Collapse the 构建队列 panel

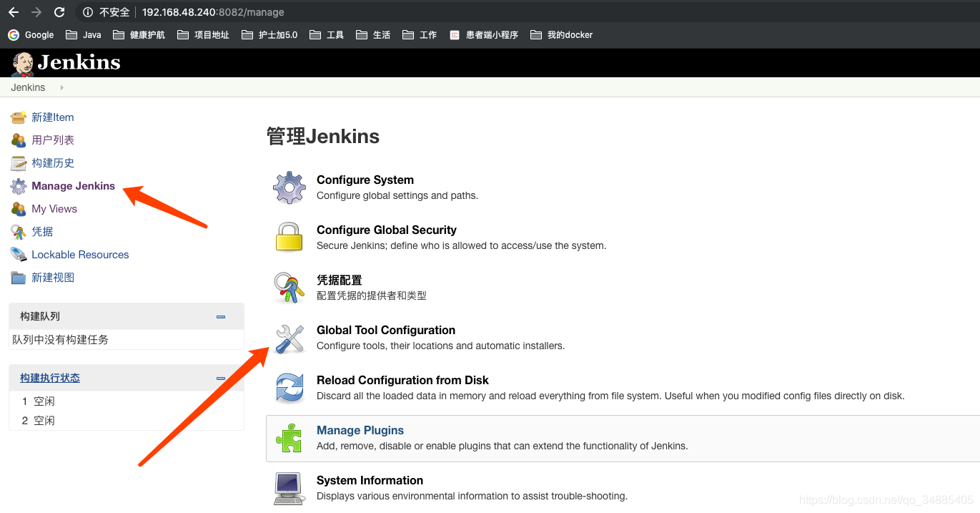coord(221,316)
